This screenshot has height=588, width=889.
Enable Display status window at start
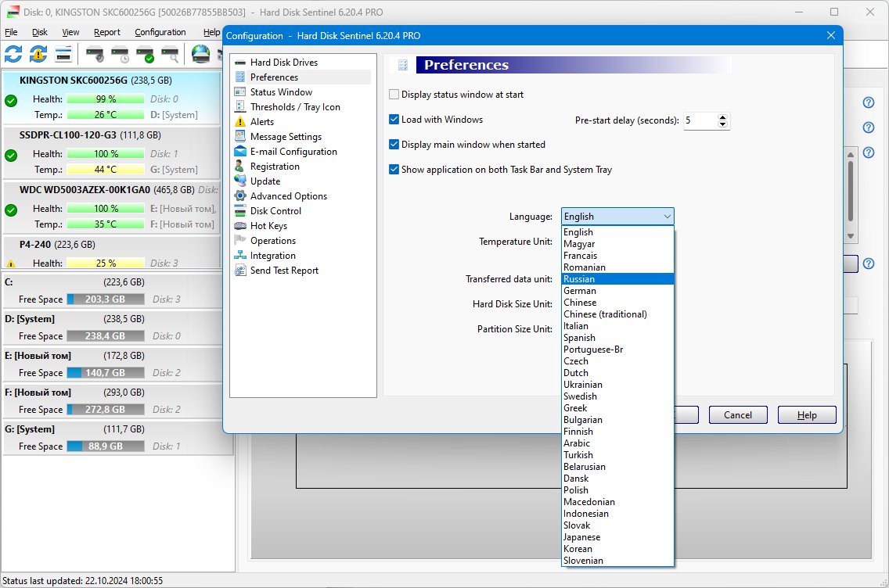(x=394, y=95)
